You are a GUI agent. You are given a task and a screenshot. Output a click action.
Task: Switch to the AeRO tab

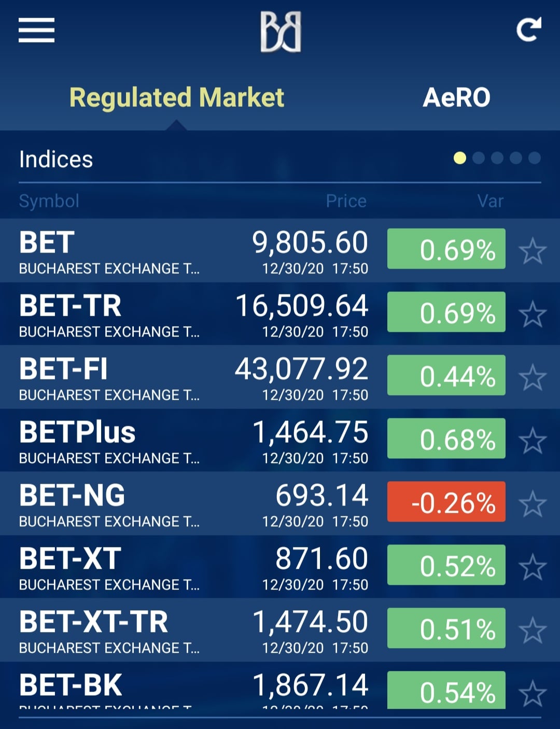456,97
